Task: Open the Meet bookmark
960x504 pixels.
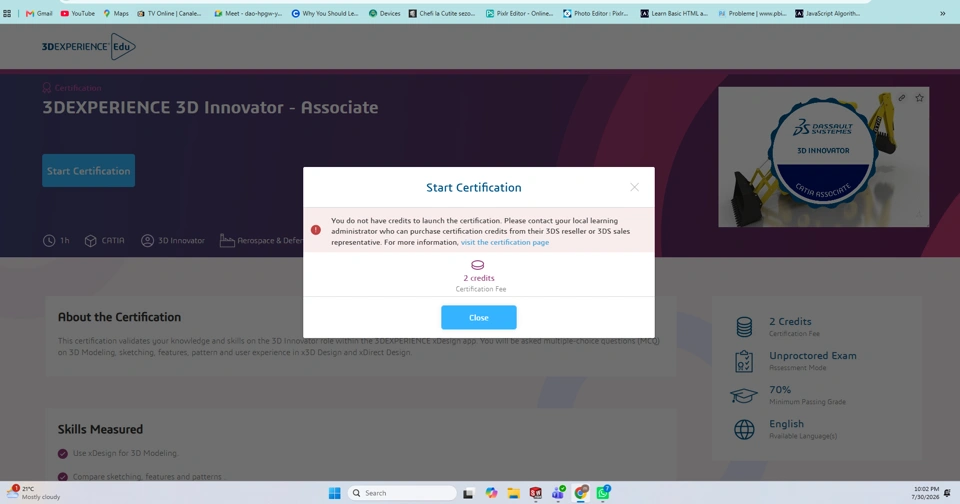Action: [x=249, y=13]
